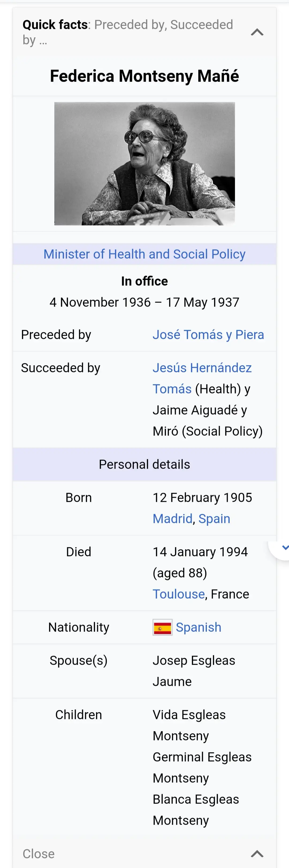Collapse infobox using bottom chevron arrow

[x=257, y=854]
